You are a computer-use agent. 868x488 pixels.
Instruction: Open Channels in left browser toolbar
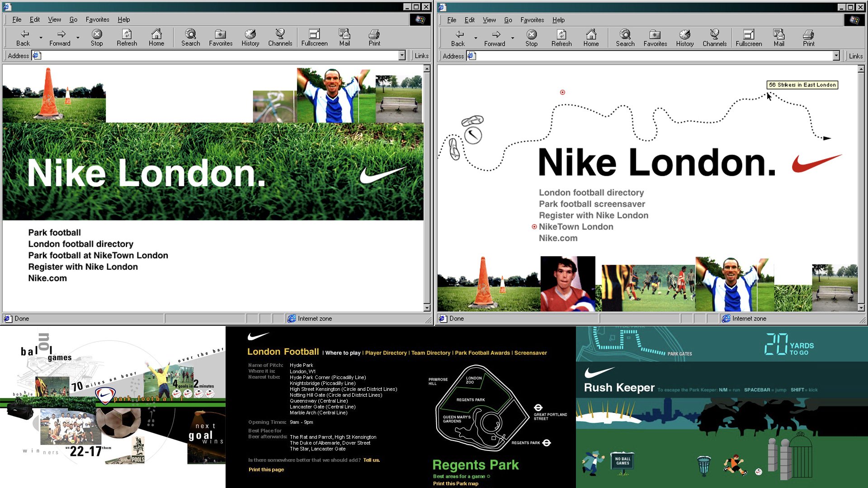tap(280, 38)
